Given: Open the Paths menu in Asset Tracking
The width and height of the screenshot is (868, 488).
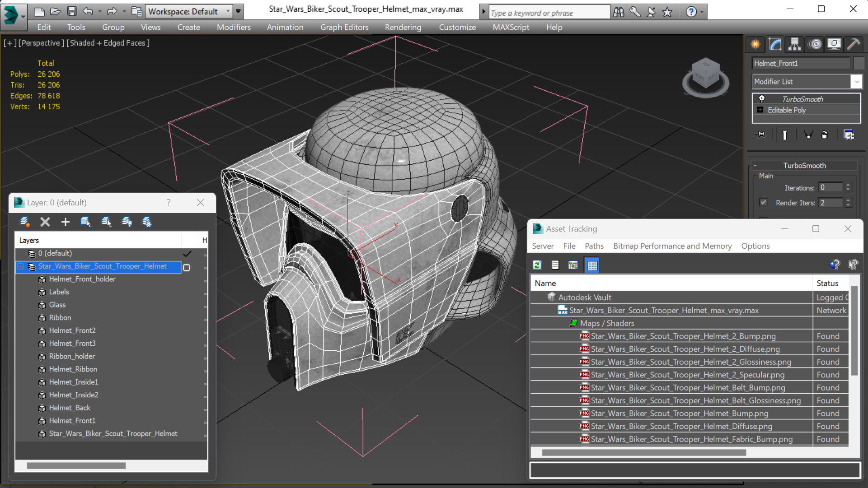Looking at the screenshot, I should [x=594, y=246].
